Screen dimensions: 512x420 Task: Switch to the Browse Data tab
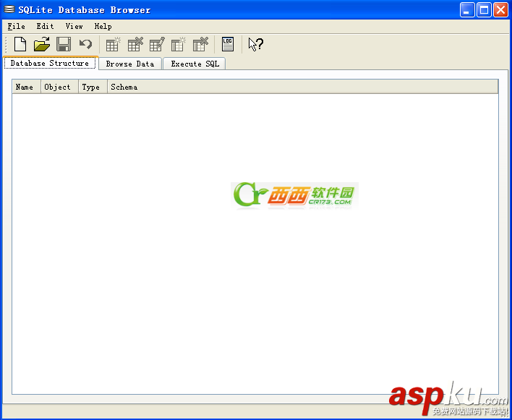tap(130, 64)
